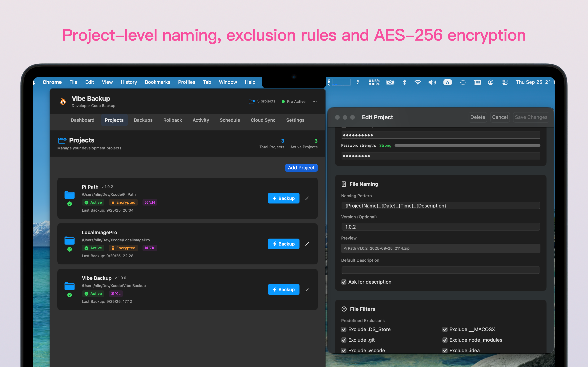
Task: Click the green checkmark icon next to LocalImagePro
Action: [x=70, y=249]
